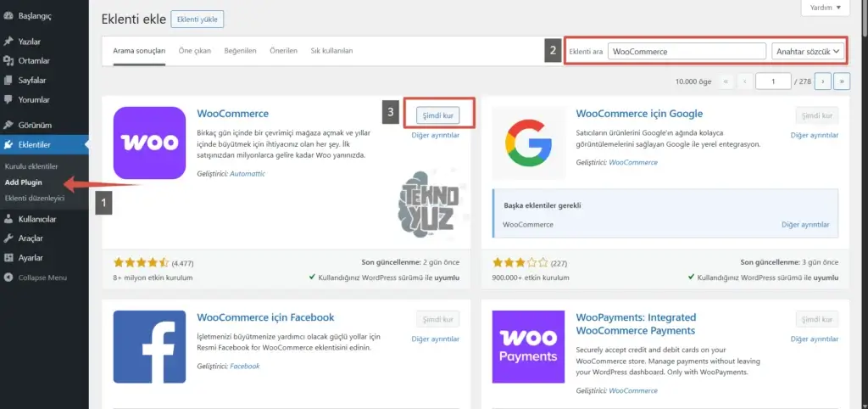Click the purple Woo plugin logo
Screen dimensions: 868x409
[149, 143]
